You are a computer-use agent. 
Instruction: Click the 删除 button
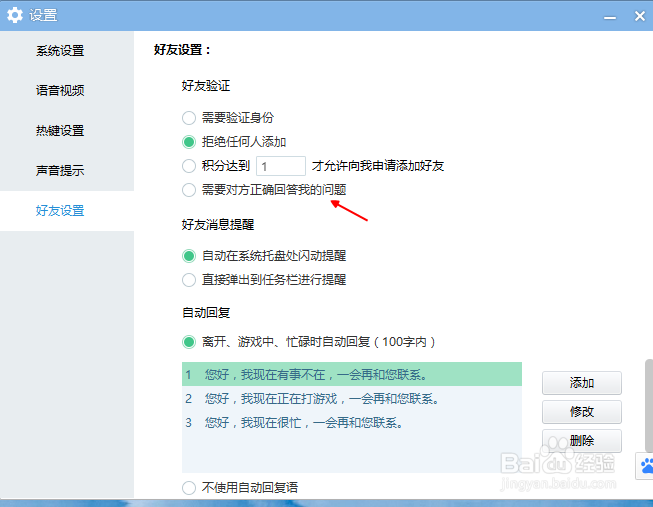point(582,441)
